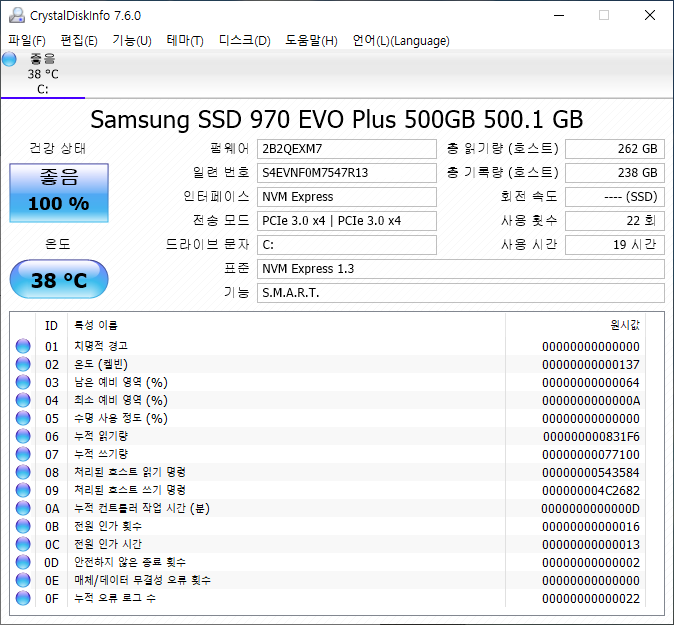
Task: Open the 테마(T) menu
Action: point(185,41)
